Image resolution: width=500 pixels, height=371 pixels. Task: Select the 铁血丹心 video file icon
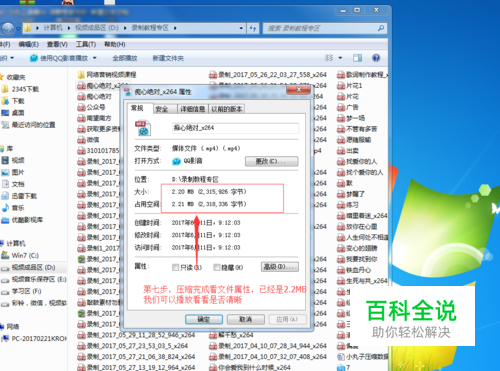point(341,270)
